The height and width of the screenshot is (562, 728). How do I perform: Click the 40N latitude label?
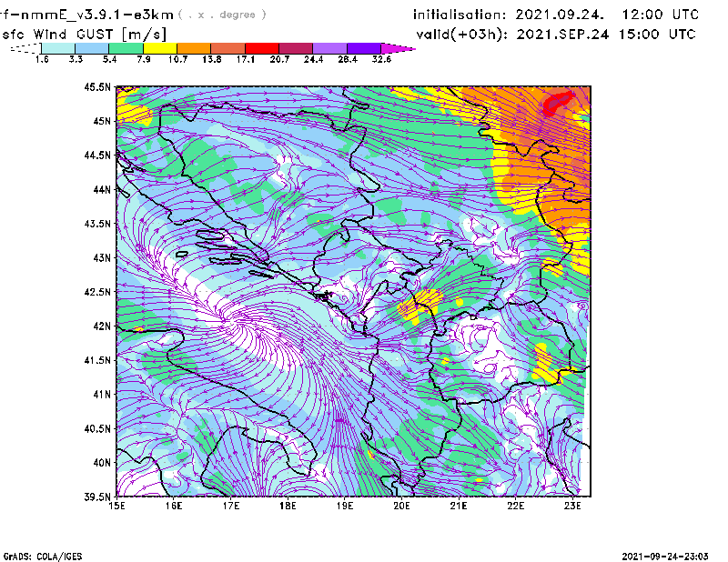click(102, 462)
